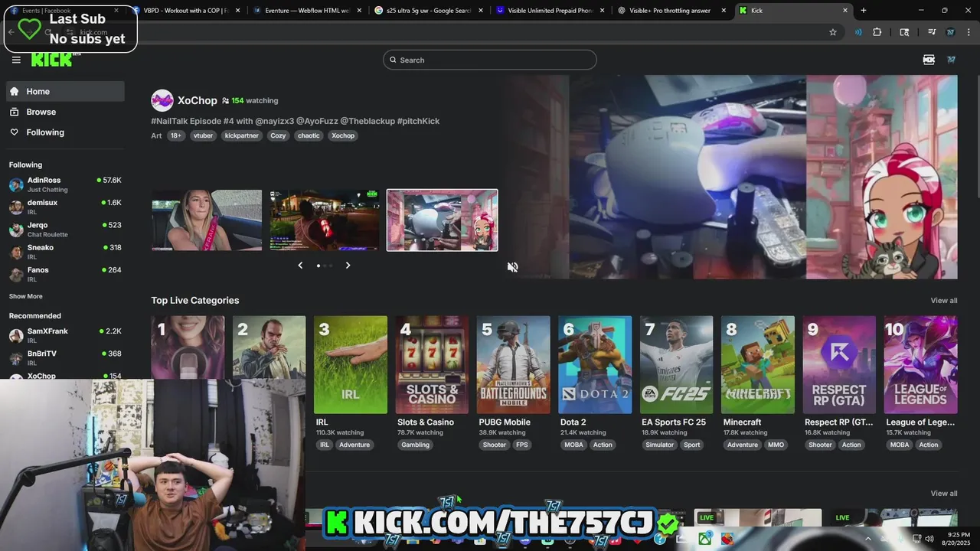Click the Xochop tag chip
The height and width of the screenshot is (551, 980).
tap(343, 135)
